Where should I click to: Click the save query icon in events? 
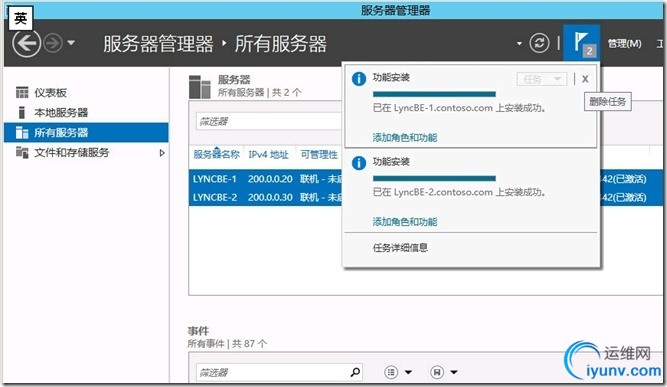point(437,372)
